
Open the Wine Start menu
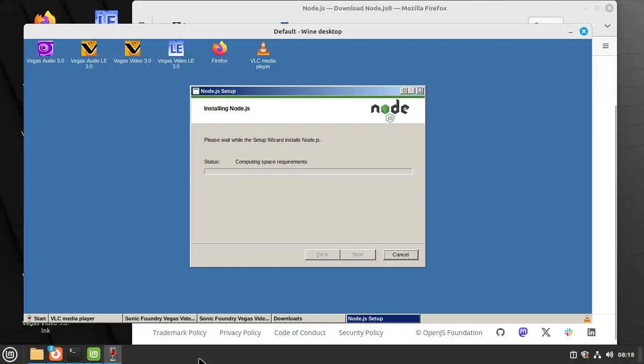[x=36, y=318]
